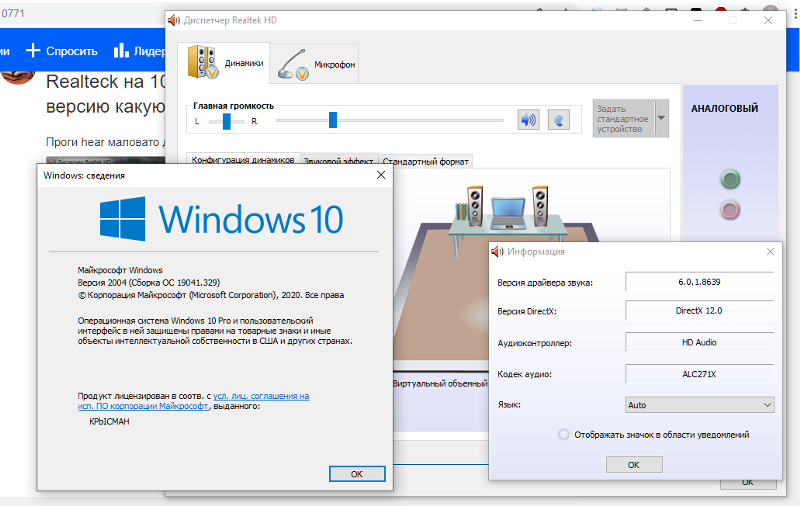The image size is (800, 506).
Task: Click the АНАЛОГОВЫЙ panel label
Action: 724,108
